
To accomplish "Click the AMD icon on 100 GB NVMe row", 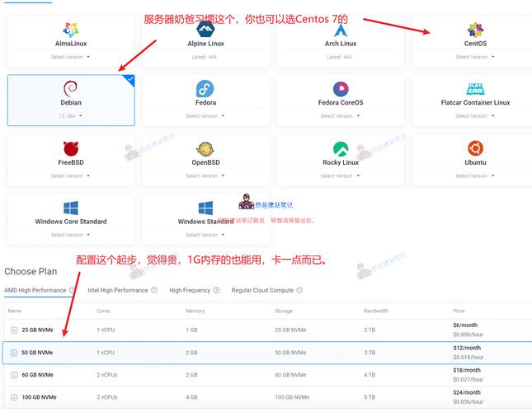I will (14, 397).
